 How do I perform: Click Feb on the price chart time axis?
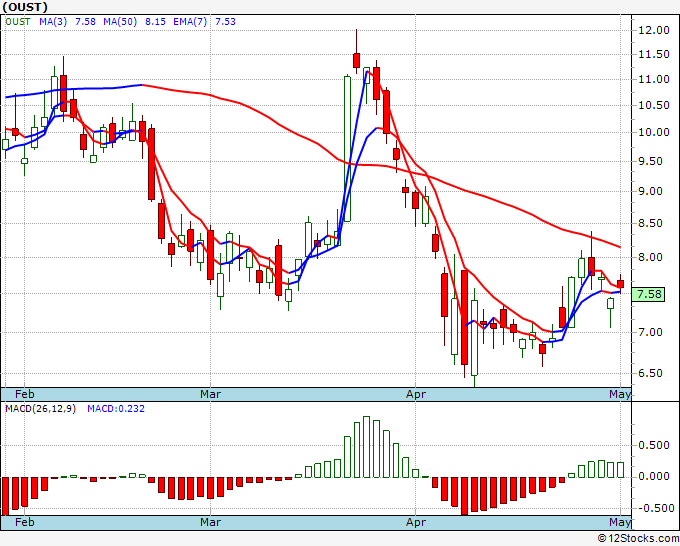(x=24, y=394)
